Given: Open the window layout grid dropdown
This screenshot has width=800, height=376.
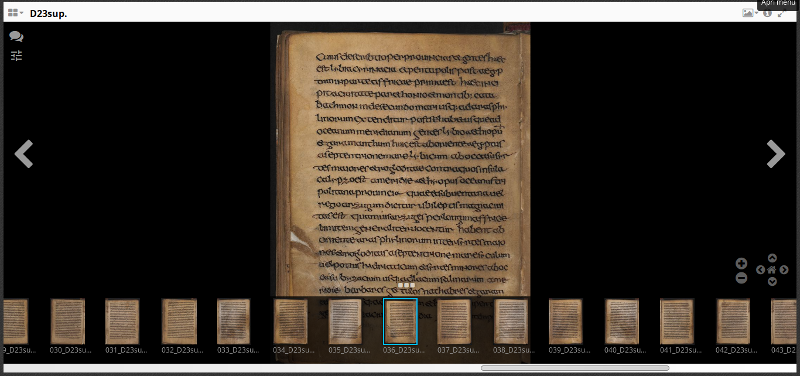Looking at the screenshot, I should click(15, 13).
